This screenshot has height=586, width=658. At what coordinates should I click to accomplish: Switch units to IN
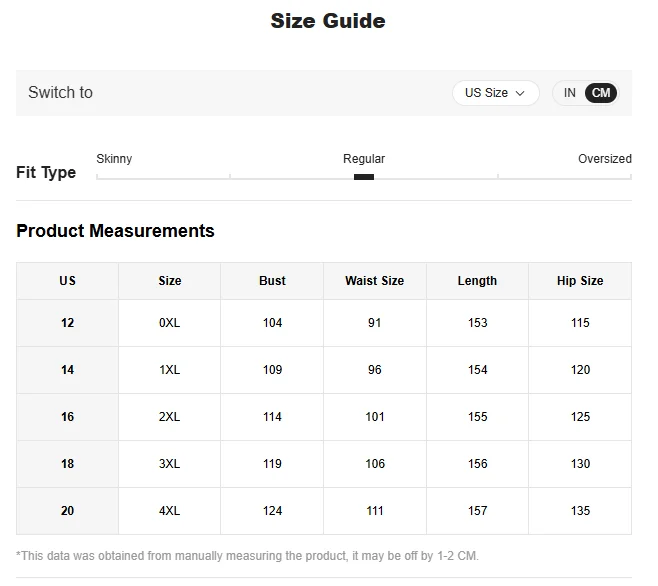pos(569,93)
